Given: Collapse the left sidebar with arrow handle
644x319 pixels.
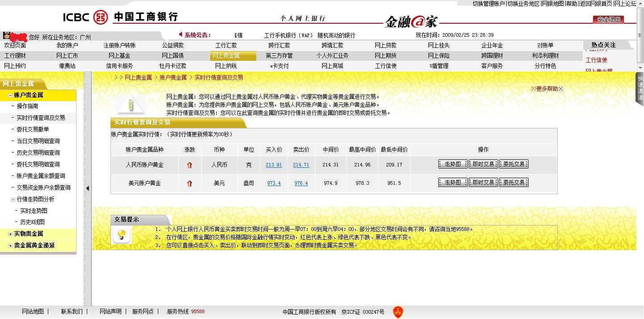Looking at the screenshot, I should point(88,188).
